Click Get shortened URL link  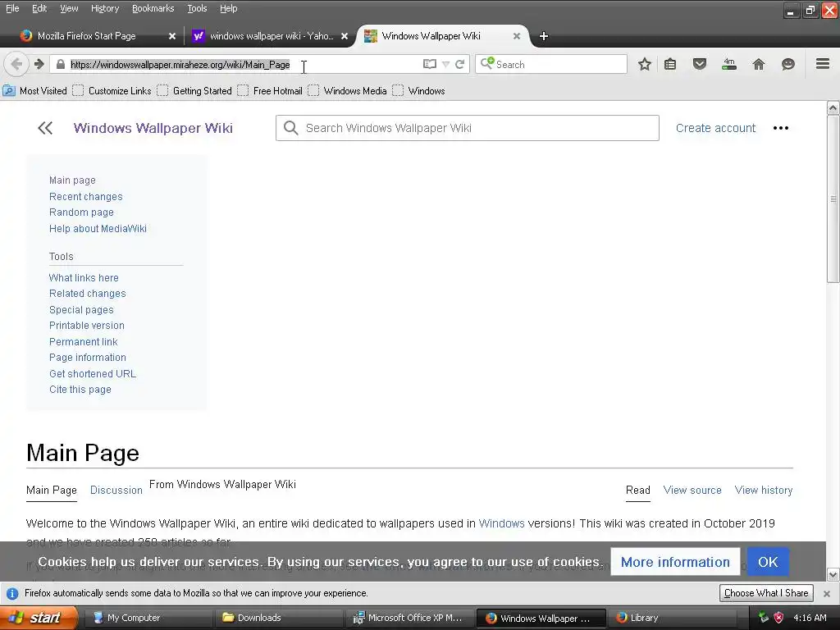93,373
